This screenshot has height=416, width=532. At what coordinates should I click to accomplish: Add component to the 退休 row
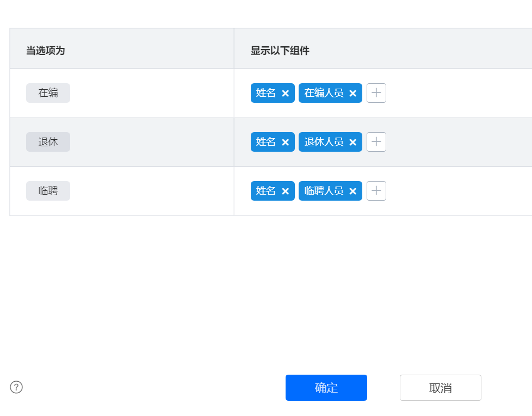[376, 142]
